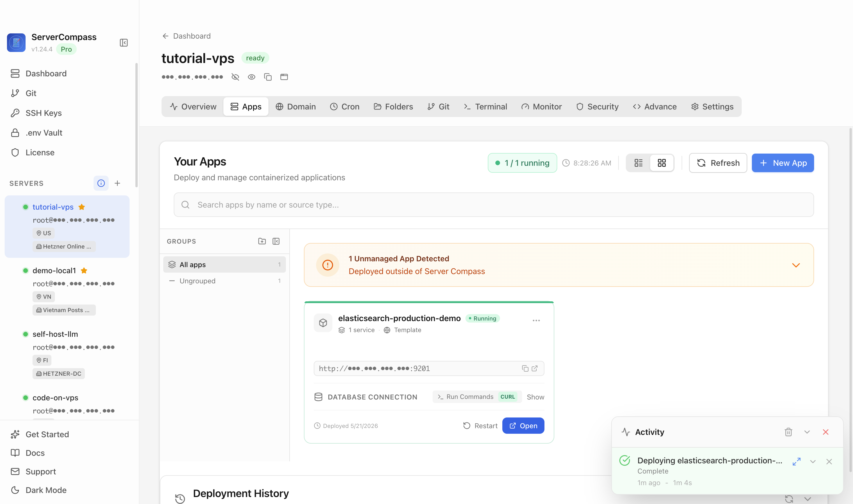Close the Activity panel

[826, 432]
